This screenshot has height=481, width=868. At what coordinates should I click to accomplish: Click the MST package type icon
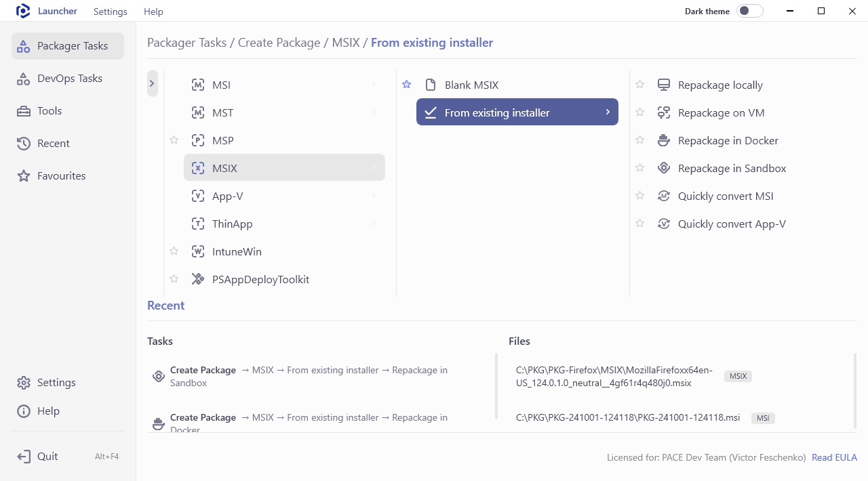pos(198,113)
